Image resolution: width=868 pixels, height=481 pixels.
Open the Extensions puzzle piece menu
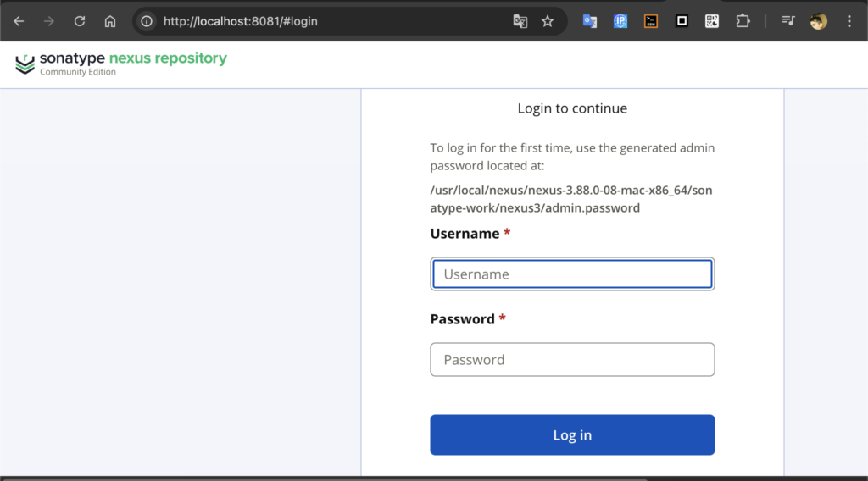coord(743,21)
